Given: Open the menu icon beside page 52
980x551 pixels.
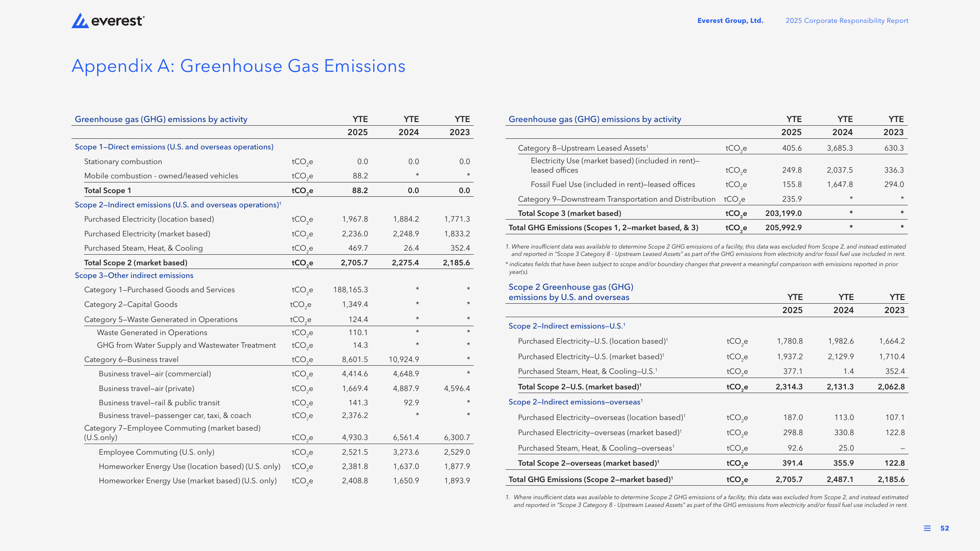Looking at the screenshot, I should pyautogui.click(x=927, y=528).
